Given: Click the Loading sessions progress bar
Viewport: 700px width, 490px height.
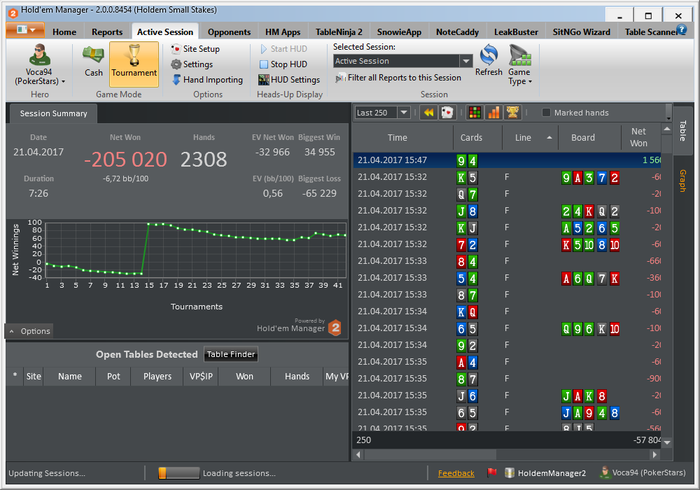Looking at the screenshot, I should [179, 473].
